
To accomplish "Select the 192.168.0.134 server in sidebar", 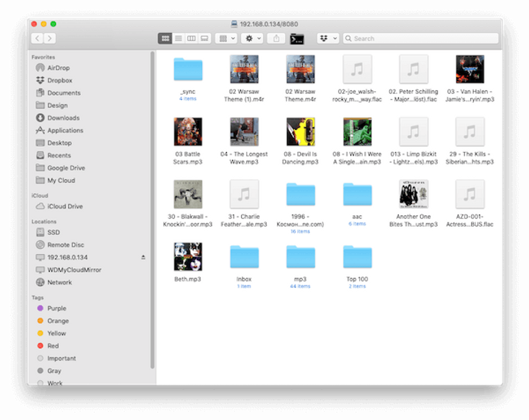I will (x=62, y=257).
